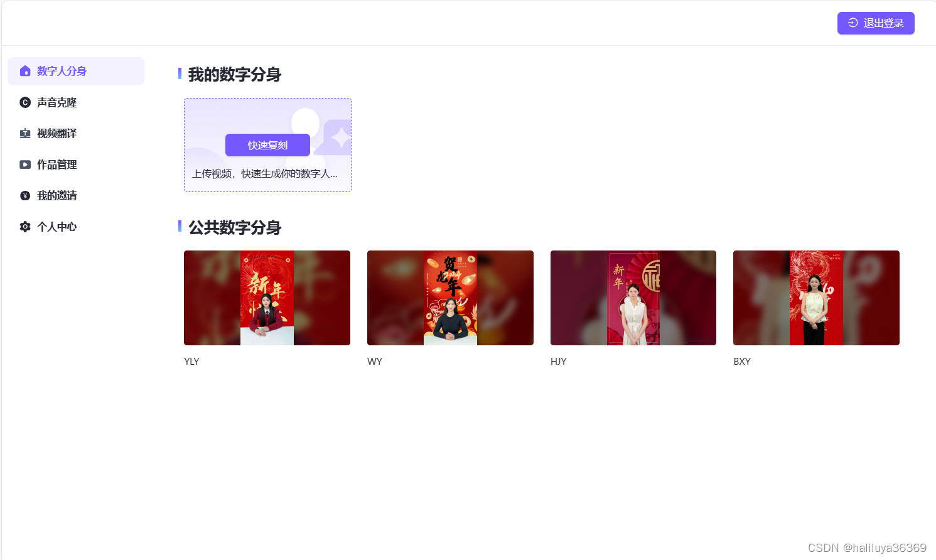The height and width of the screenshot is (560, 936).
Task: Click the 作品管理 play icon
Action: (x=25, y=164)
